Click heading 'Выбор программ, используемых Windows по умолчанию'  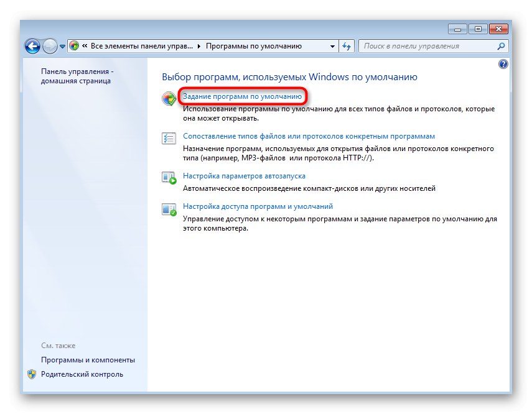point(289,77)
